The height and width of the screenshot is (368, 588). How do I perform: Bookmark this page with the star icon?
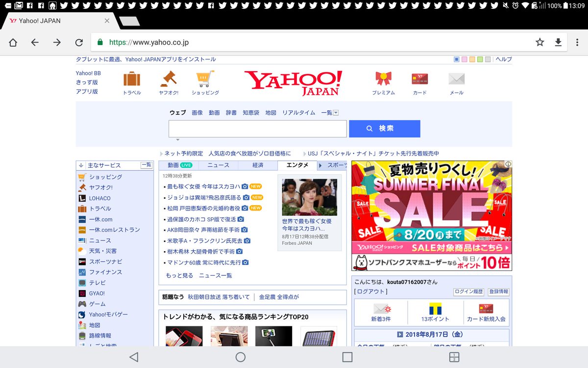pyautogui.click(x=539, y=42)
